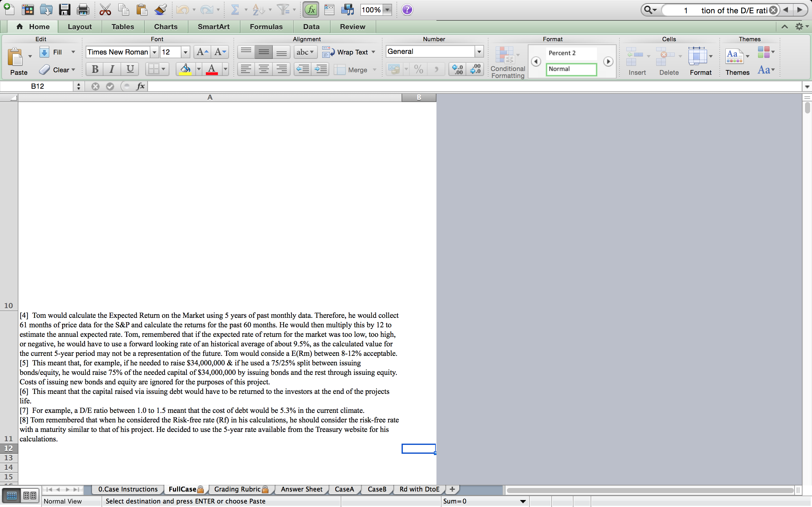Click the Increase Decimal icon
This screenshot has height=507, width=812.
coord(457,69)
